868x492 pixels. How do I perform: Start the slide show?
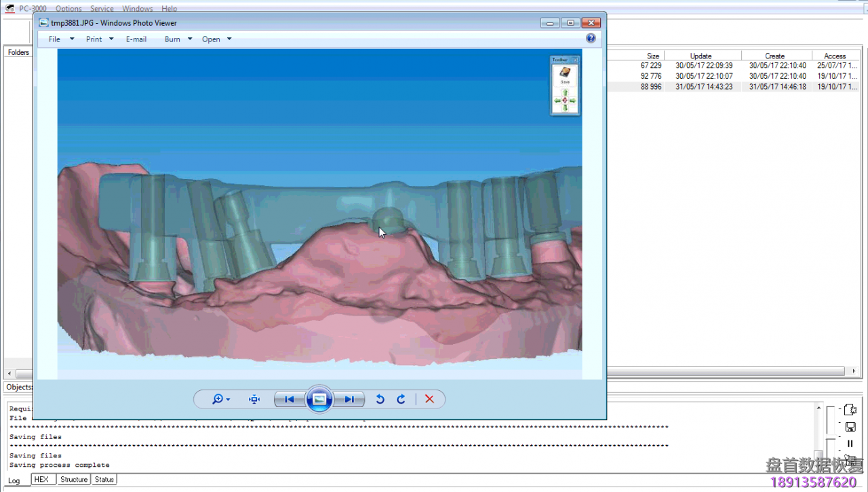pos(319,399)
